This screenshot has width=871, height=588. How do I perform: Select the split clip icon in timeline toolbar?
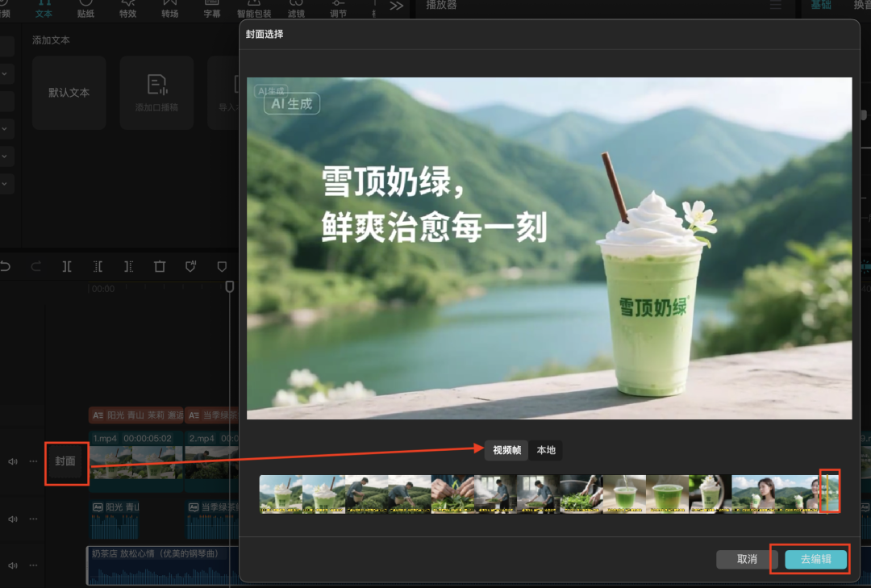tap(66, 266)
